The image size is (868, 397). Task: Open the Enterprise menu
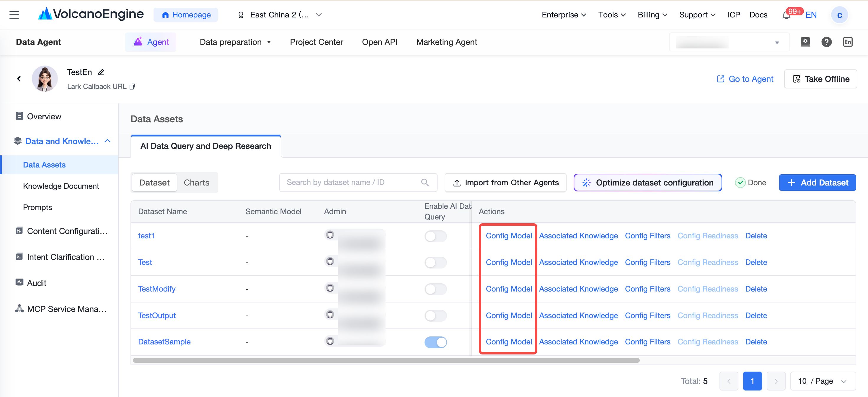(x=564, y=15)
